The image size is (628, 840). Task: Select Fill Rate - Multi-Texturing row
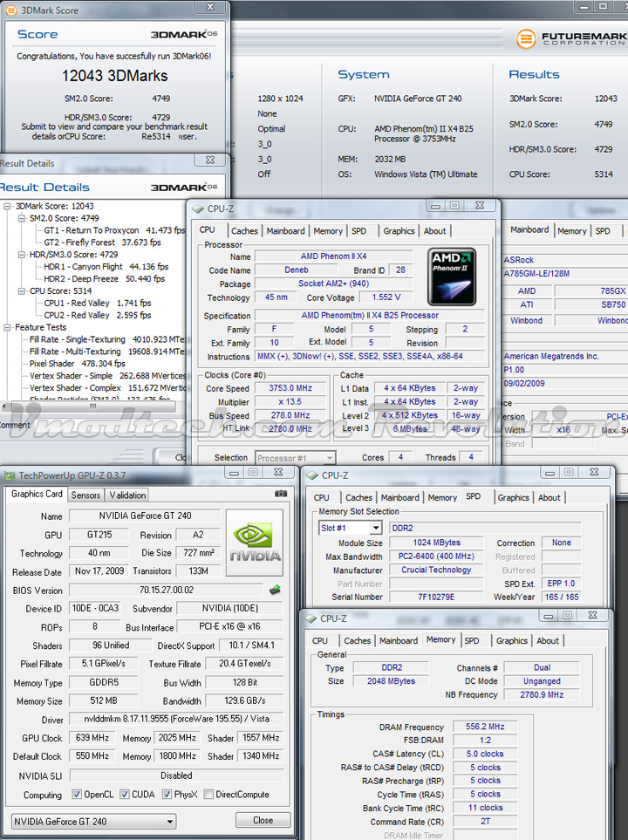coord(107,352)
